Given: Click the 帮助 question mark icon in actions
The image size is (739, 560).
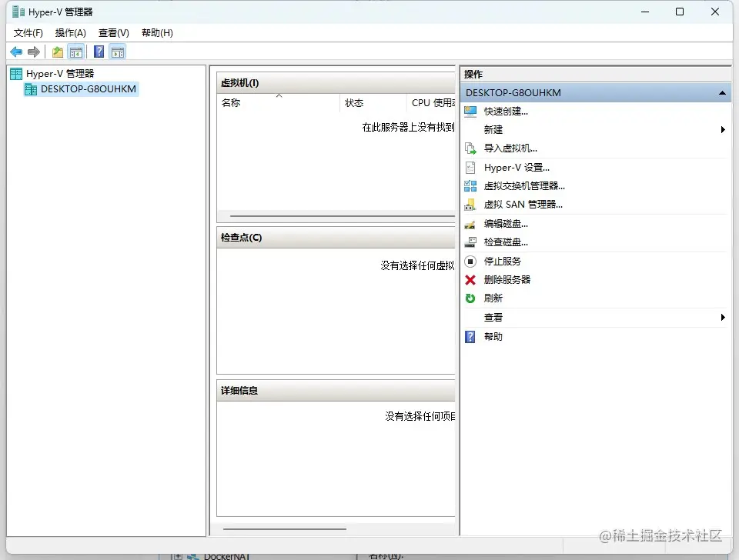Looking at the screenshot, I should tap(470, 337).
